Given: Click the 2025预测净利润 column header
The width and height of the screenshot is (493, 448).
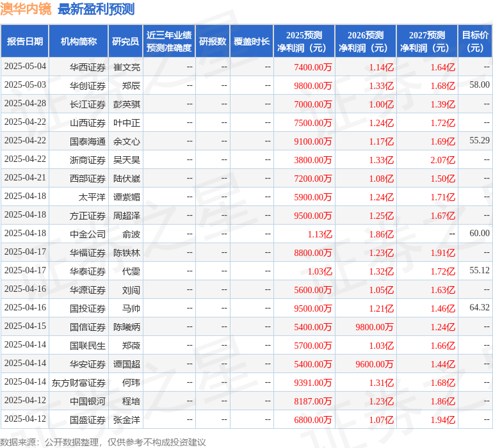Looking at the screenshot, I should pos(304,41).
